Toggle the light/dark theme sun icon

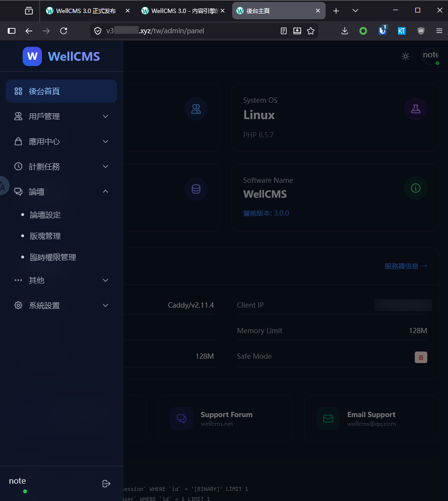pos(406,56)
